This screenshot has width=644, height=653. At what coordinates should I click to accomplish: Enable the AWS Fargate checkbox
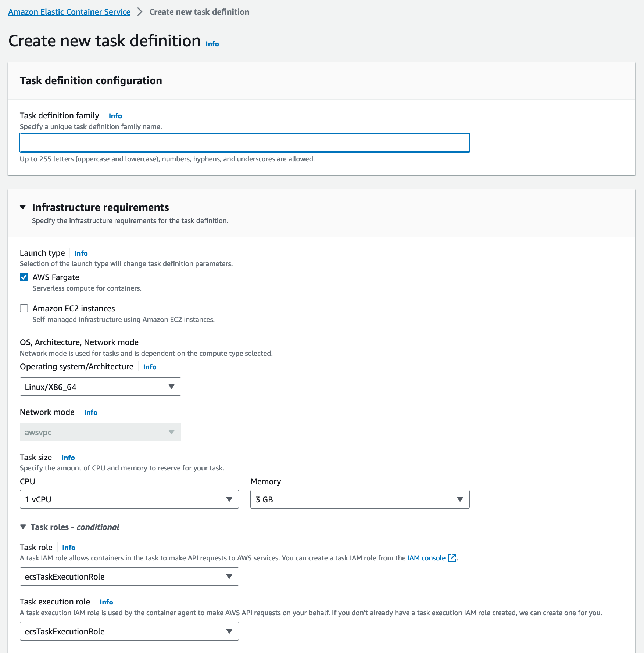pos(24,277)
